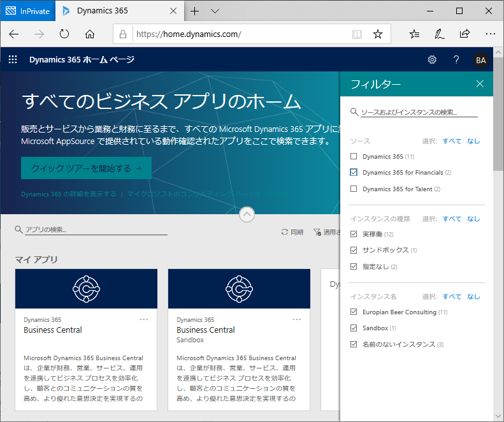Screen dimensions: 504x422
Task: Click the scrollbar up arrow
Action: point(498,52)
